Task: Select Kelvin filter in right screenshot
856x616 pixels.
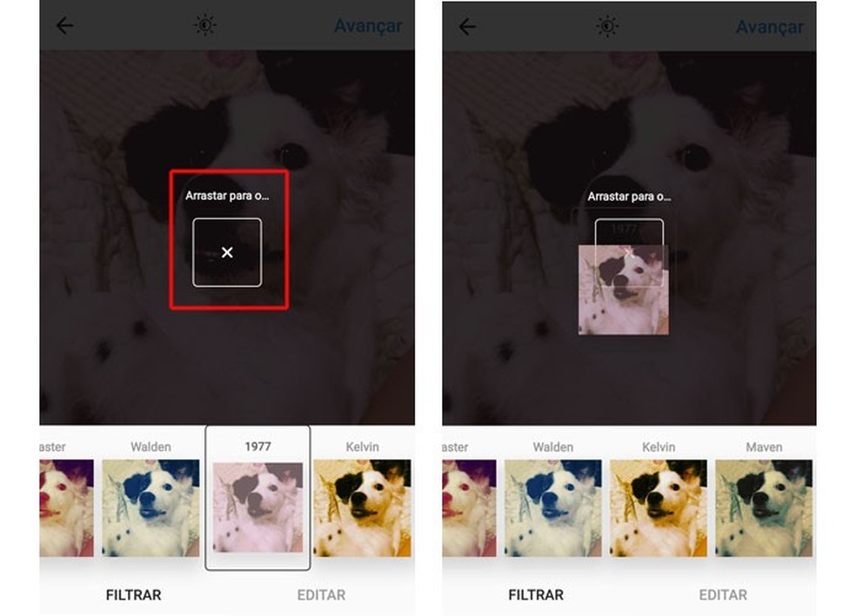Action: [659, 508]
